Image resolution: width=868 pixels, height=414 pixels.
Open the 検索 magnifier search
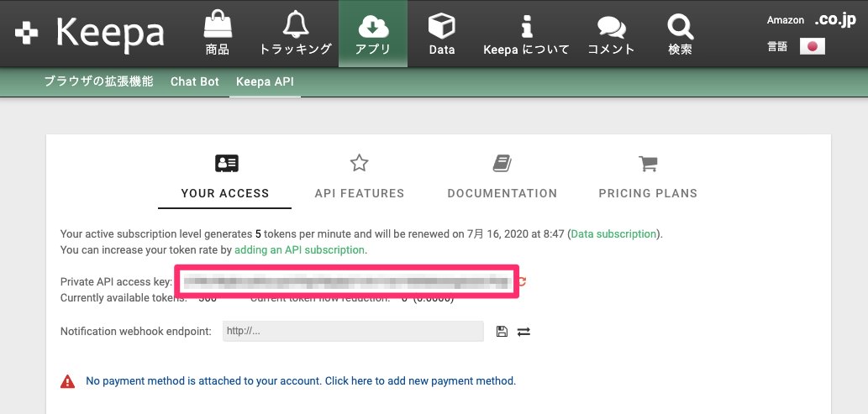pos(680,34)
